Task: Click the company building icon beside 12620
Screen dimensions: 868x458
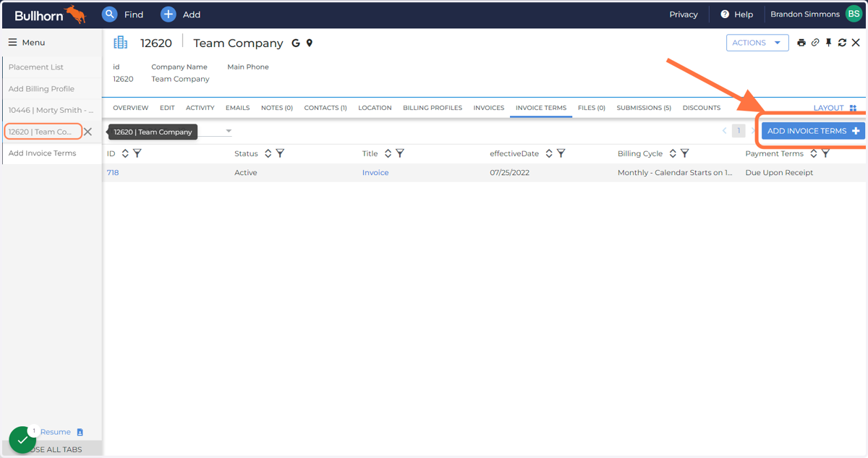Action: (x=120, y=43)
